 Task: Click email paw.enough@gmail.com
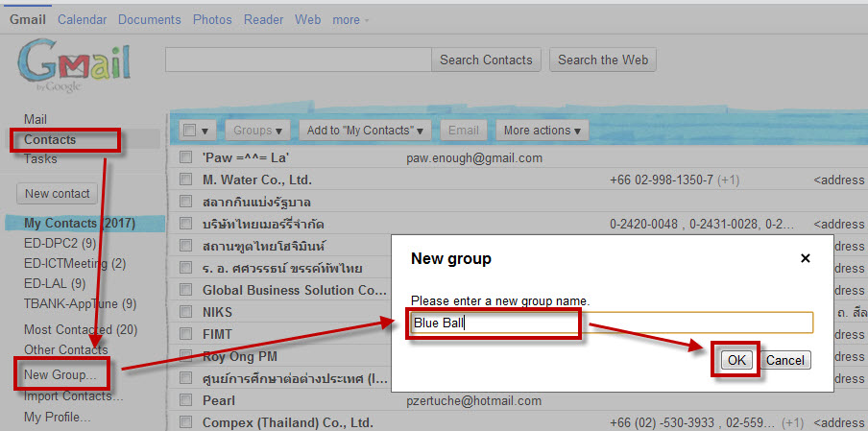(x=474, y=158)
